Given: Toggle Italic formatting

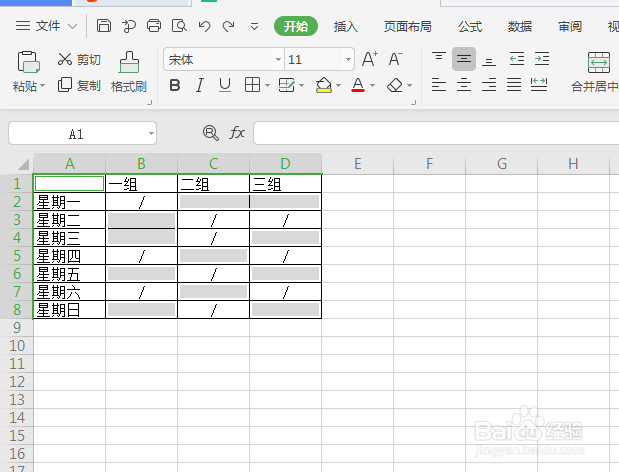Looking at the screenshot, I should [200, 85].
